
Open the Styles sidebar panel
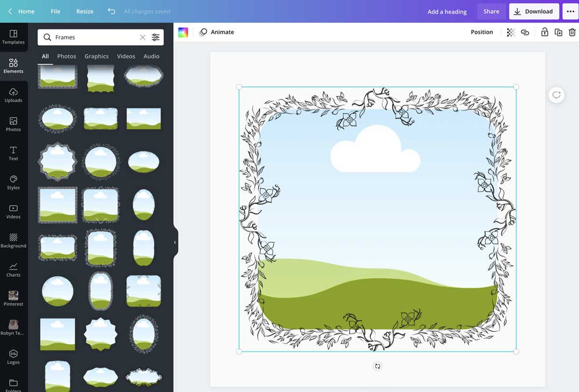pos(13,182)
